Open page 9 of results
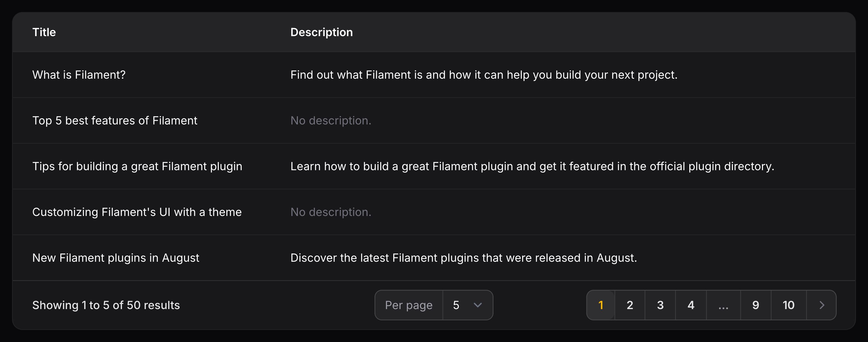This screenshot has width=868, height=342. point(755,305)
